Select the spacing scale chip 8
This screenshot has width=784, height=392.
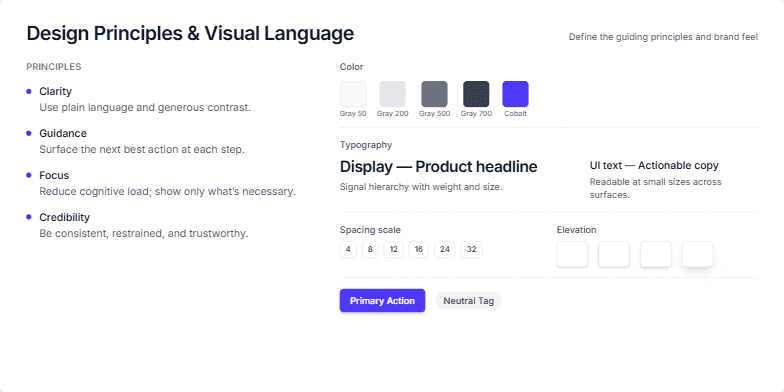pyautogui.click(x=370, y=250)
